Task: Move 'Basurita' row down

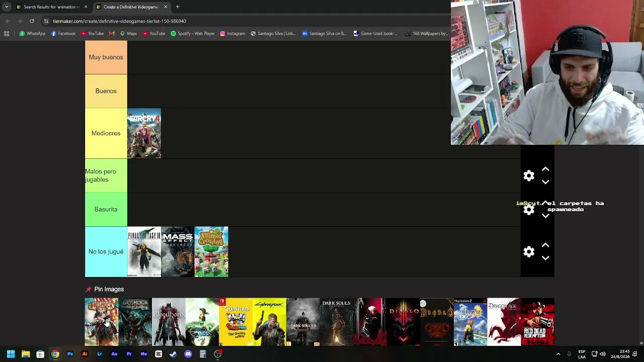Action: 545,216
